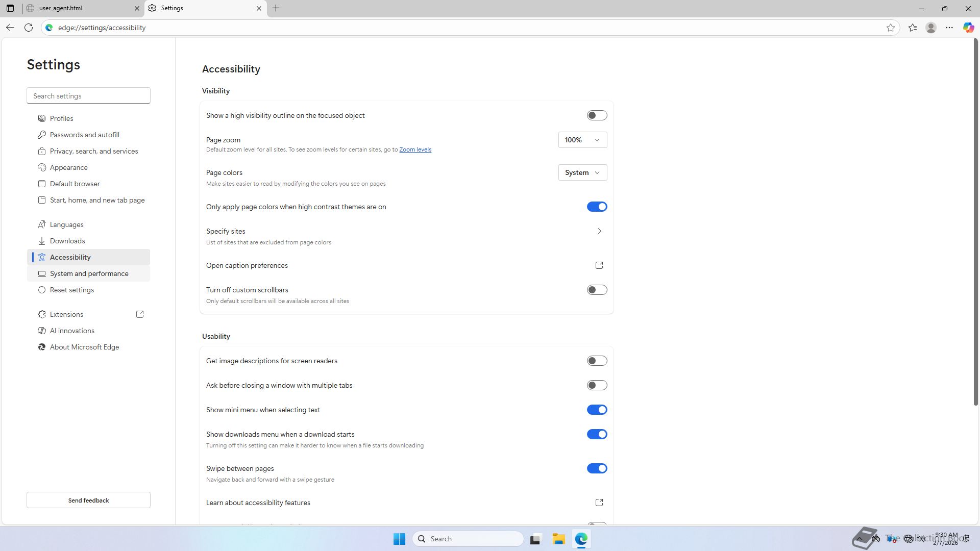Open File Explorer from the taskbar
Screen dimensions: 980x551
point(558,539)
